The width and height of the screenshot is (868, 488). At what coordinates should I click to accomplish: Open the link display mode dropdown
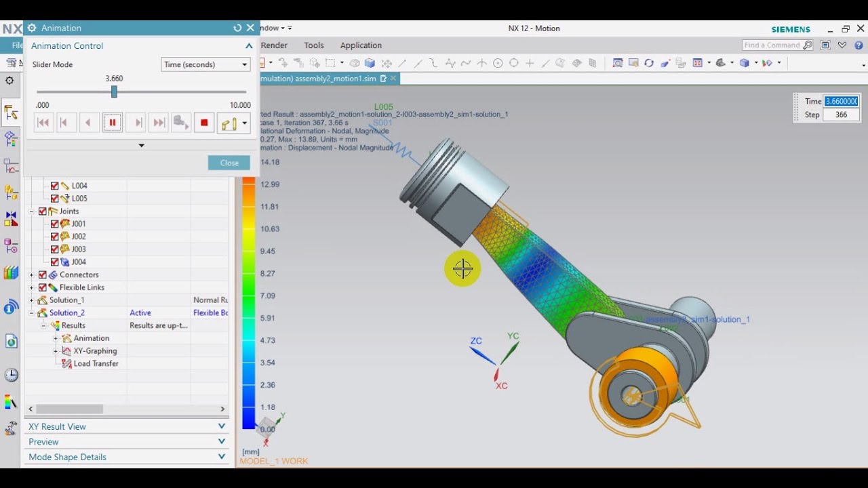point(245,123)
